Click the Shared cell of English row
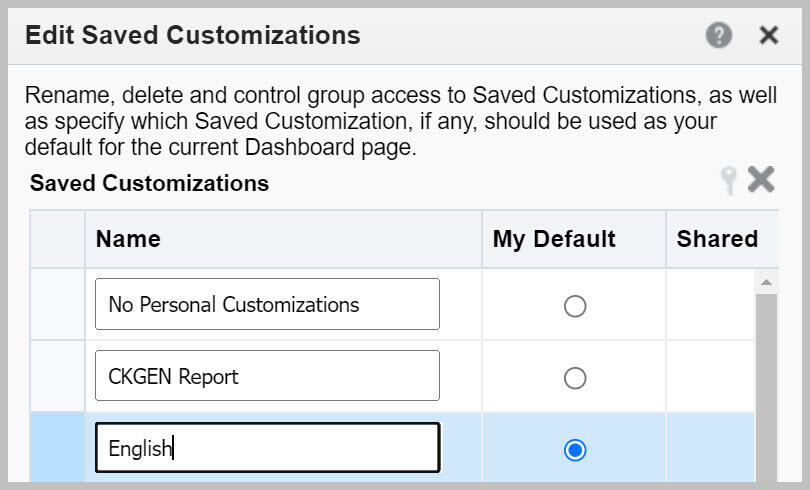This screenshot has height=490, width=810. [x=711, y=448]
